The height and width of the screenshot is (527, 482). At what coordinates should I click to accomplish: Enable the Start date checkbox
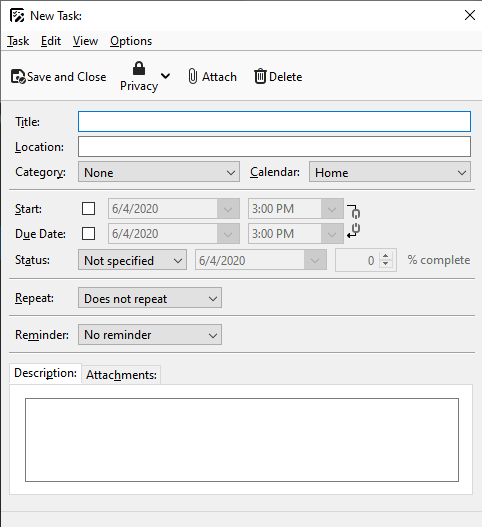[x=88, y=209]
